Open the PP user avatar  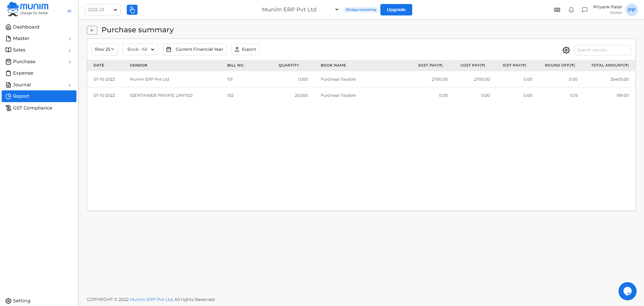click(632, 10)
